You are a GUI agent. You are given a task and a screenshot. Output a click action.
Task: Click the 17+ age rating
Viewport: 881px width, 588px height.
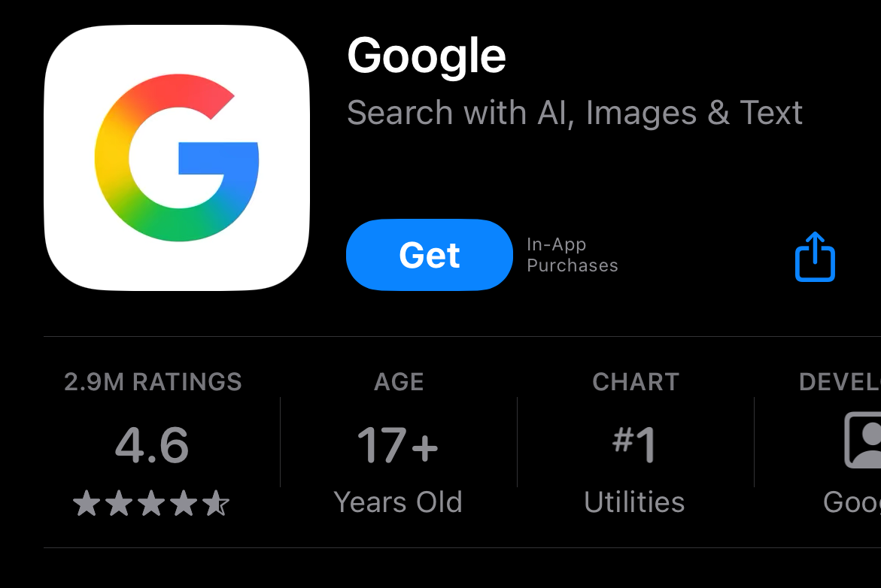[x=398, y=444]
